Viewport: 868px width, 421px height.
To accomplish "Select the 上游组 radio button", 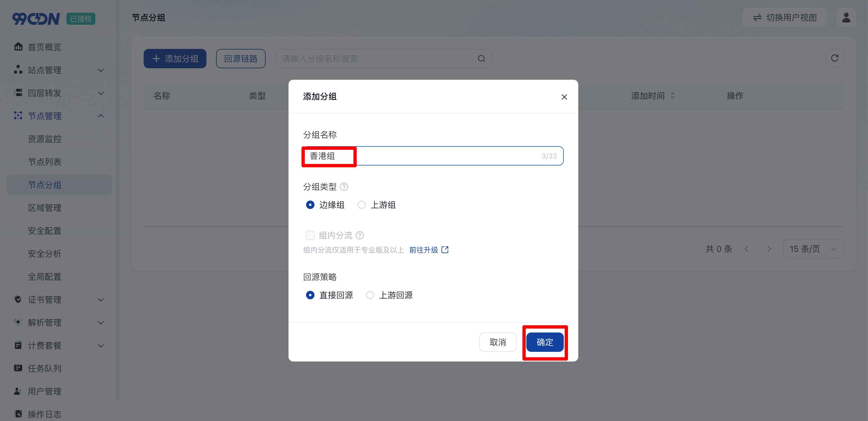I will coord(361,204).
